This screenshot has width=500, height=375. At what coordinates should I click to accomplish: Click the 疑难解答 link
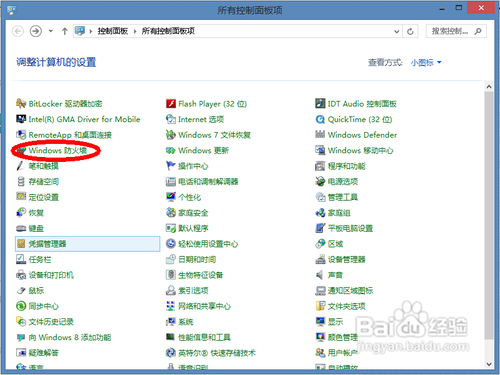tap(43, 353)
